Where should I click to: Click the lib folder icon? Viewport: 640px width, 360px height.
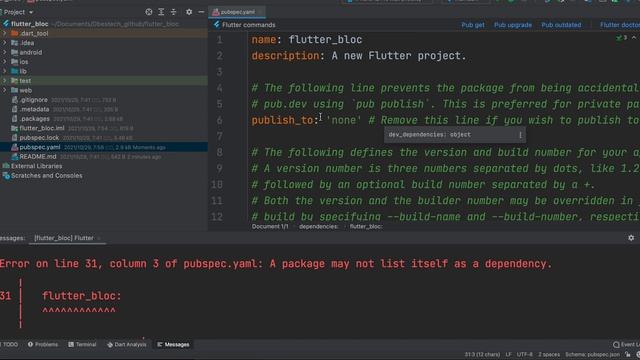[x=15, y=71]
